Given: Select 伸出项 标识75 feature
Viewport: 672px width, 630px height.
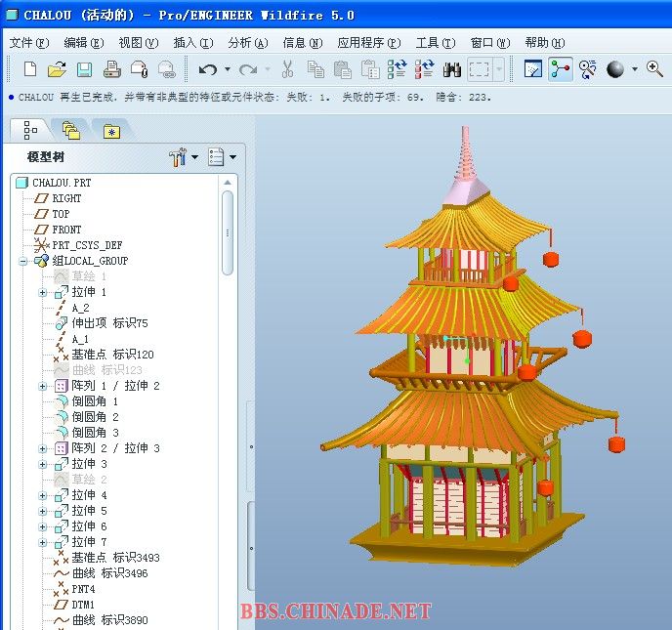Looking at the screenshot, I should click(x=109, y=323).
